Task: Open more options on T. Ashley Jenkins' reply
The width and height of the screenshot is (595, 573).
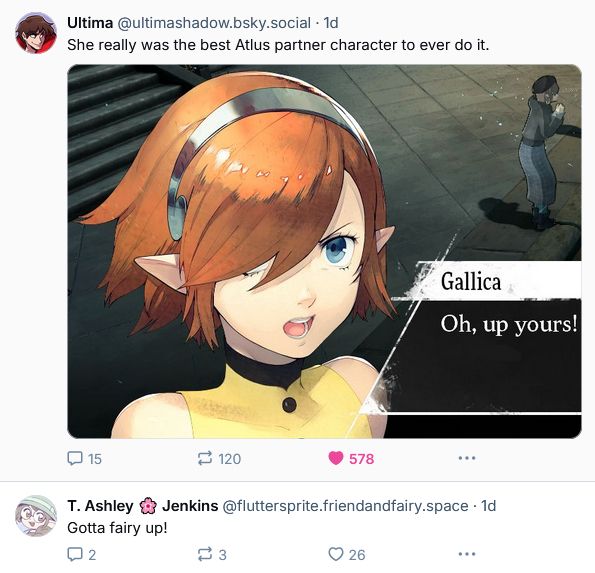Action: click(467, 554)
